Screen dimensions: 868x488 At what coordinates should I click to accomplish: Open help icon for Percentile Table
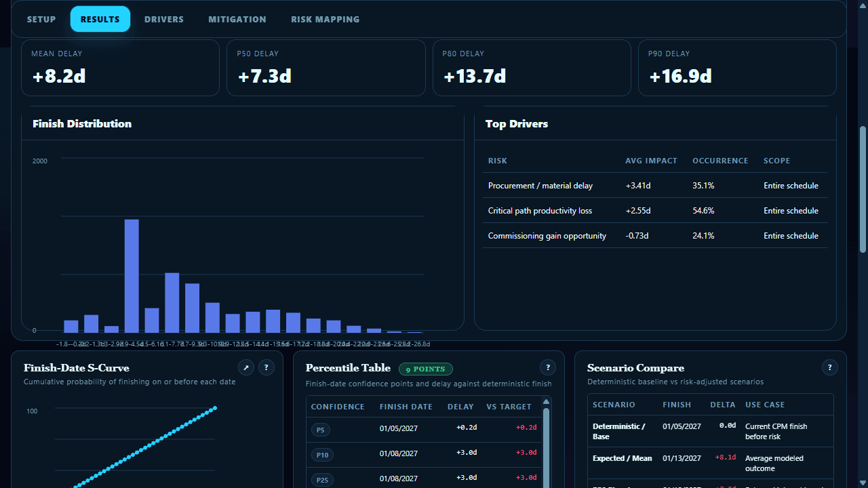coord(548,367)
